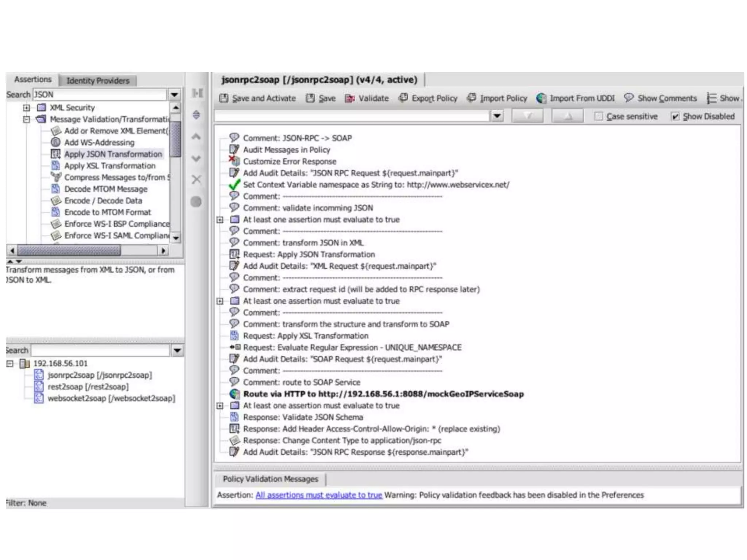Switch to Identity Providers tab
The width and height of the screenshot is (747, 560).
[98, 81]
